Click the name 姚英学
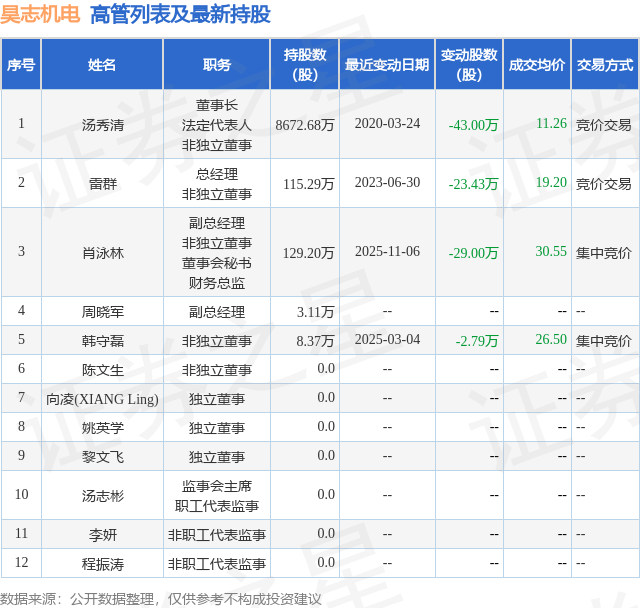Viewport: 640px width, 608px height. coord(102,428)
